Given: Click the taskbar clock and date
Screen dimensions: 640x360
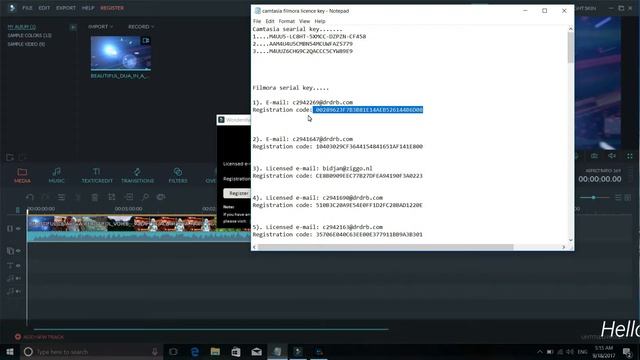Looking at the screenshot, I should tap(604, 351).
